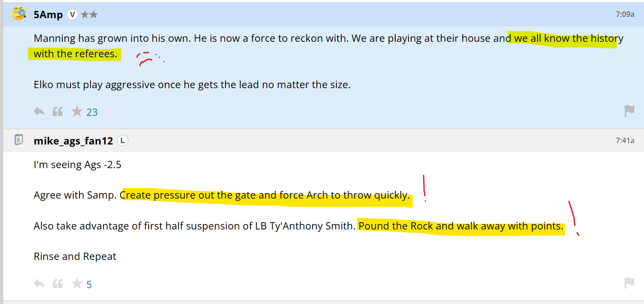Screen dimensions: 644x304
Task: Quote 5Amp's post about Manning
Action: coord(58,111)
